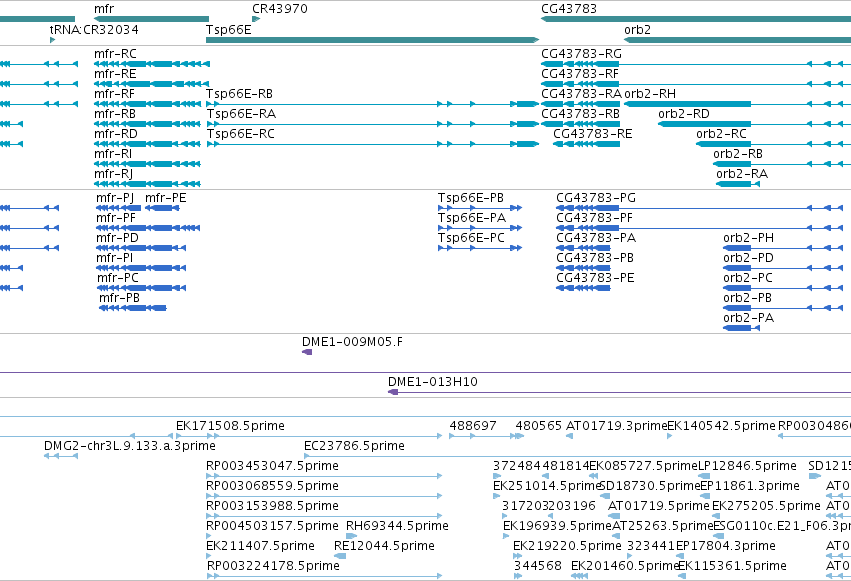This screenshot has height=581, width=851.
Task: Click transcript mfr-RB
Action: pyautogui.click(x=148, y=124)
